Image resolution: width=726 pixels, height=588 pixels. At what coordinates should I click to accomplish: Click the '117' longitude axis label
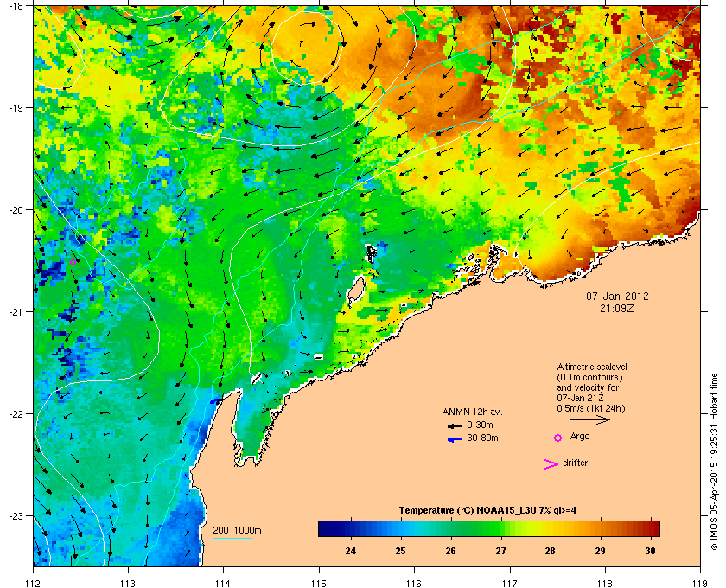pyautogui.click(x=509, y=583)
